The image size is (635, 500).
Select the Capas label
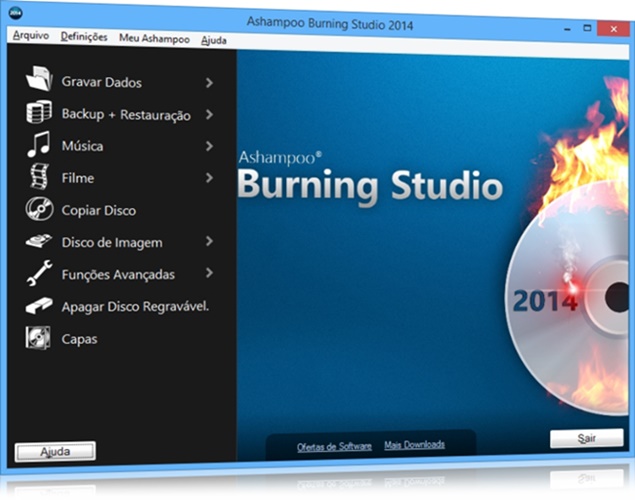coord(79,339)
